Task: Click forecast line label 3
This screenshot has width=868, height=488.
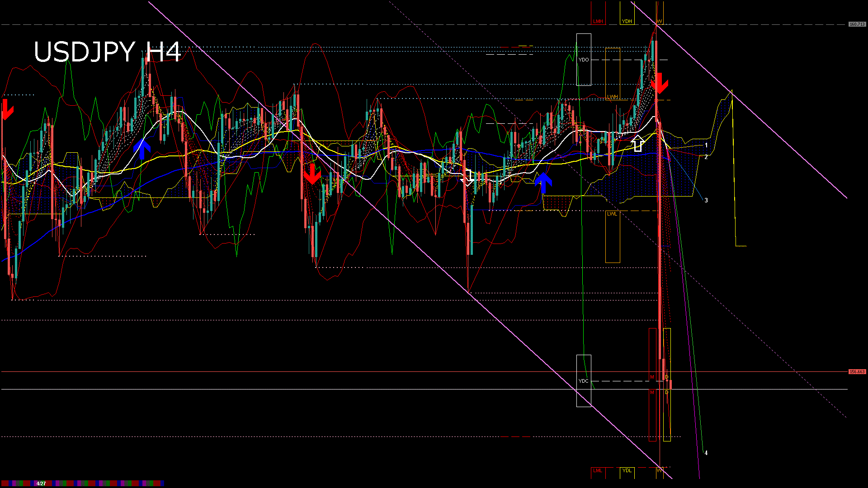Action: point(706,200)
